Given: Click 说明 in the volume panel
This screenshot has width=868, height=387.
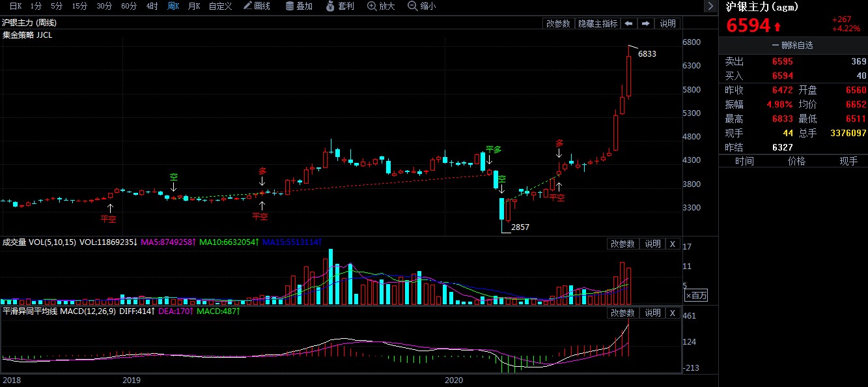Looking at the screenshot, I should tap(652, 244).
